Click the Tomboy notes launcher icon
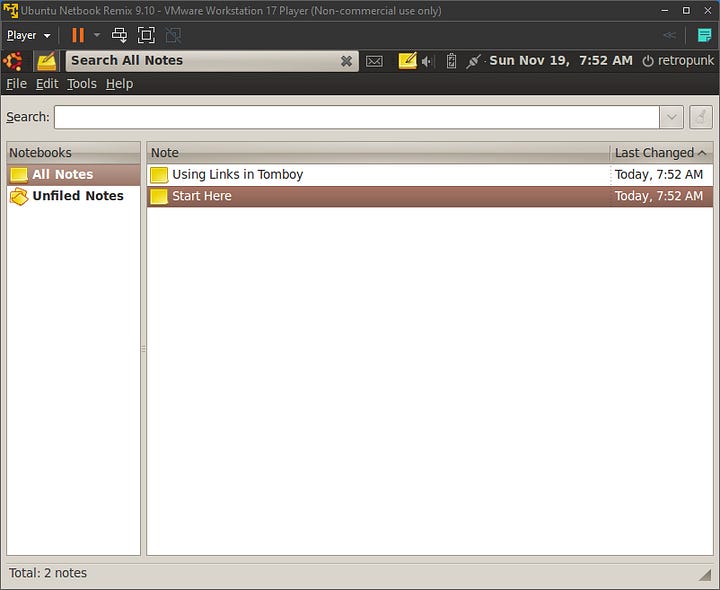This screenshot has height=590, width=720. tap(47, 61)
